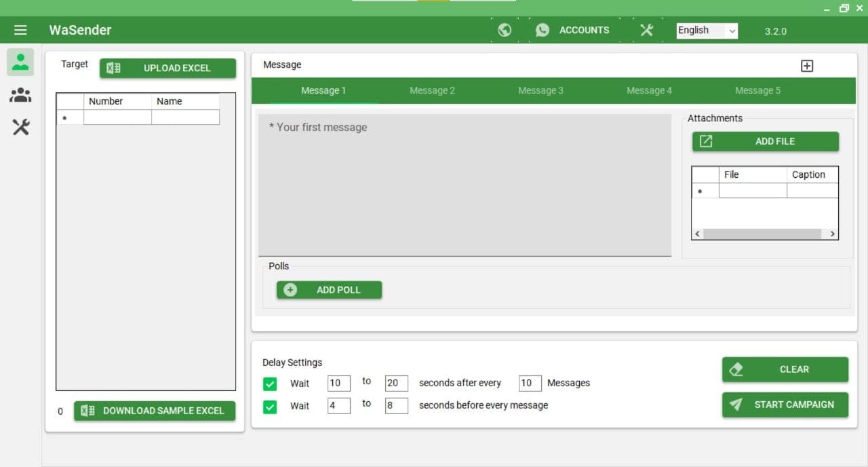
Task: Click the wait field showing 8
Action: pos(396,406)
